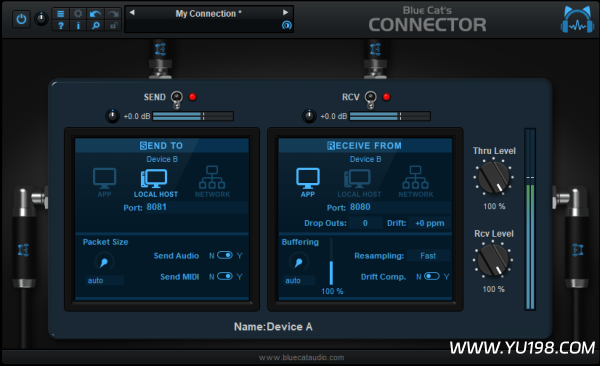Select NETWORK in Receive From panel
The height and width of the screenshot is (366, 600).
click(x=416, y=182)
